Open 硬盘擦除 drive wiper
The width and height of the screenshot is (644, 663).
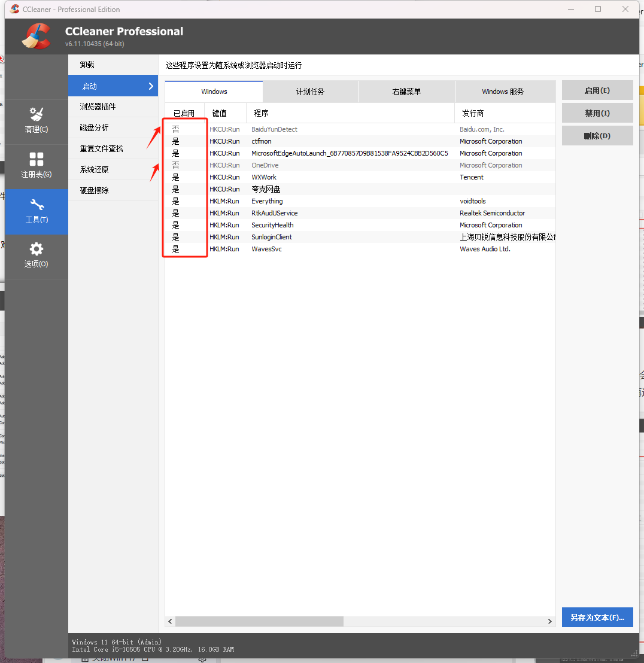click(x=113, y=190)
